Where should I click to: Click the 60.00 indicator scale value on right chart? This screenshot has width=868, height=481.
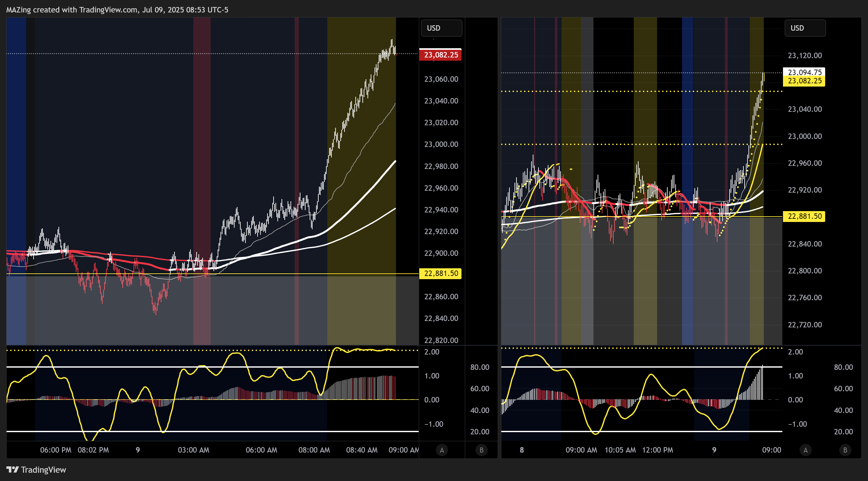pos(843,389)
